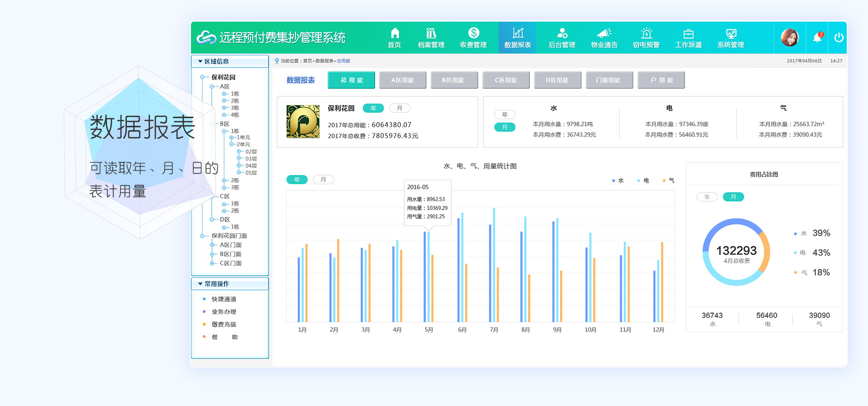The width and height of the screenshot is (868, 406).
Task: Open 系统管理 monitor icon
Action: 731,34
